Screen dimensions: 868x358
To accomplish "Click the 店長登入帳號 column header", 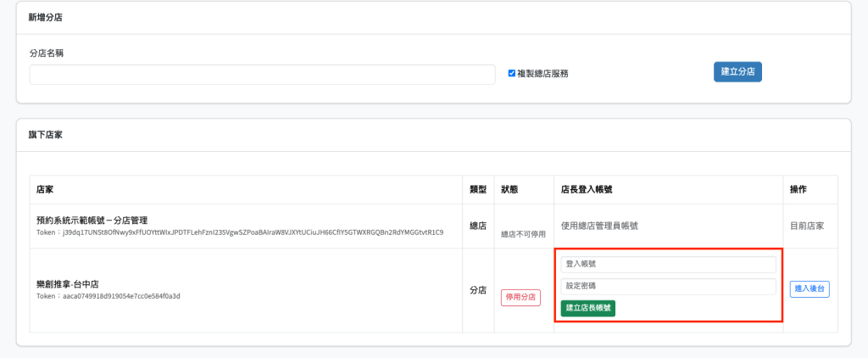I will tap(587, 189).
